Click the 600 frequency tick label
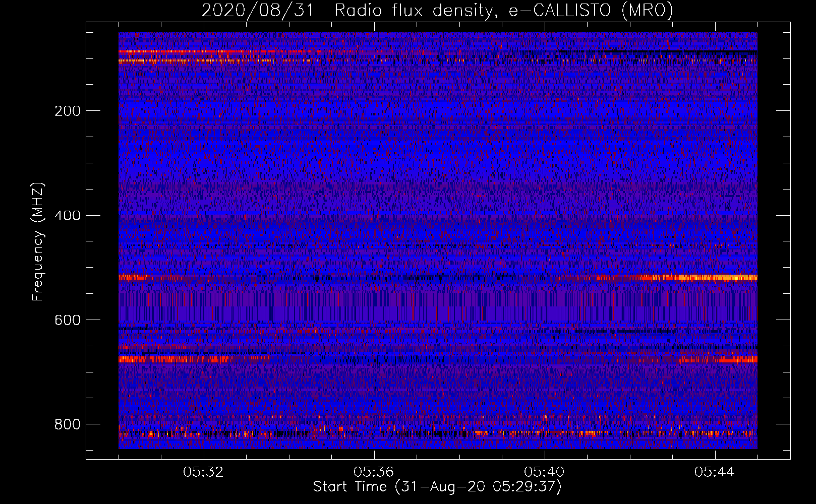 point(68,320)
